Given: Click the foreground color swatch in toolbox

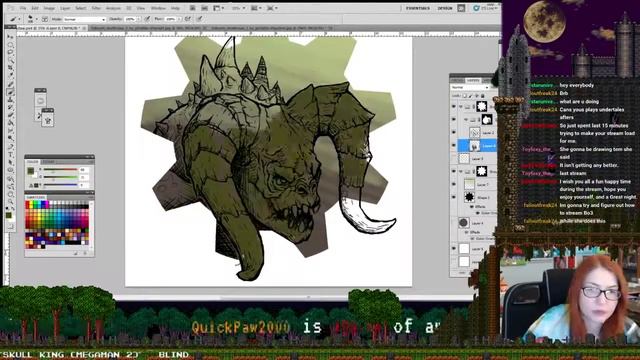Looking at the screenshot, I should [9, 215].
